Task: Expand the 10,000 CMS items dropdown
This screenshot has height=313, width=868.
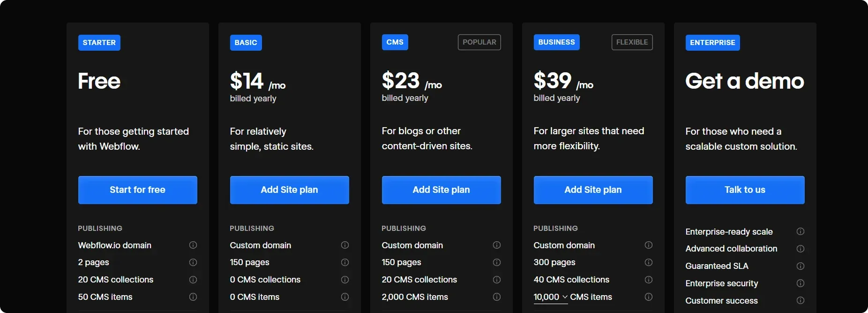Action: click(551, 297)
